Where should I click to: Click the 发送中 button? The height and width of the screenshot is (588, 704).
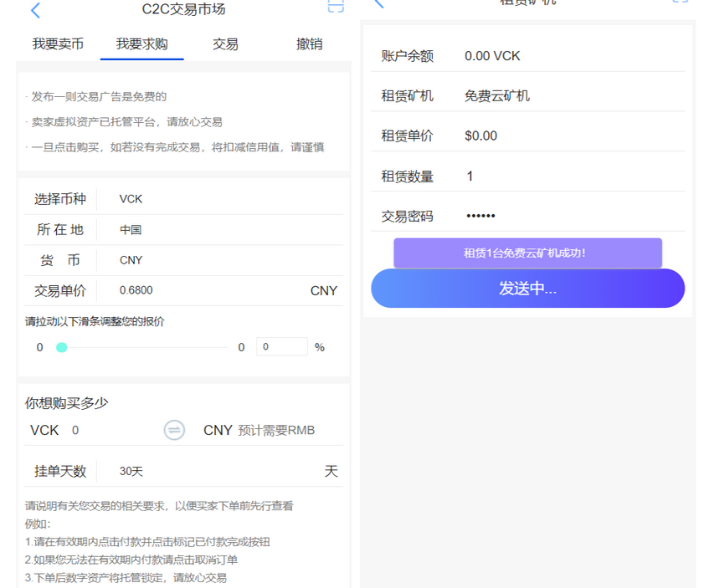coord(527,289)
